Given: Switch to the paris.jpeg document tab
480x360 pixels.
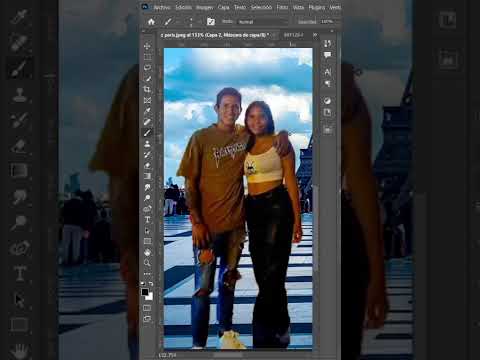Looking at the screenshot, I should pos(215,35).
